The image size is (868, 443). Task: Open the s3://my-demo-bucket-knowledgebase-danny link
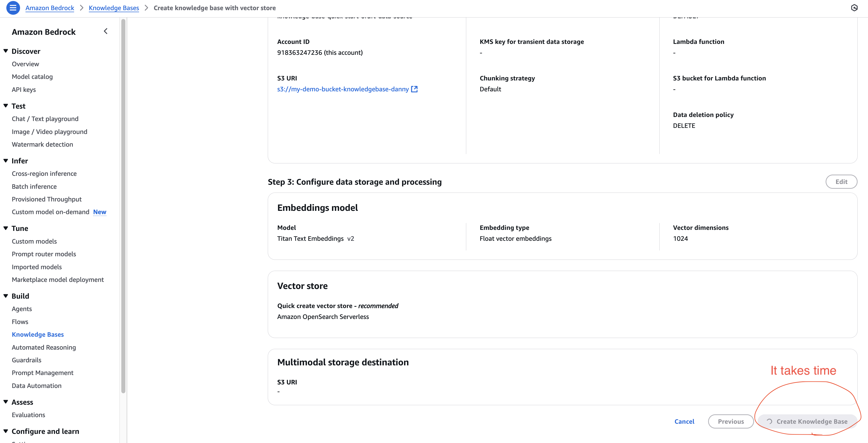[x=343, y=89]
